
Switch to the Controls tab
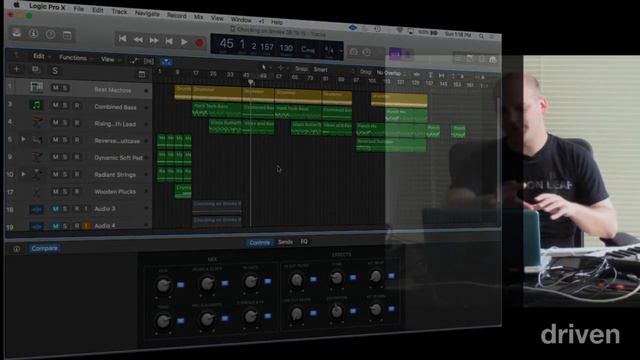click(260, 242)
